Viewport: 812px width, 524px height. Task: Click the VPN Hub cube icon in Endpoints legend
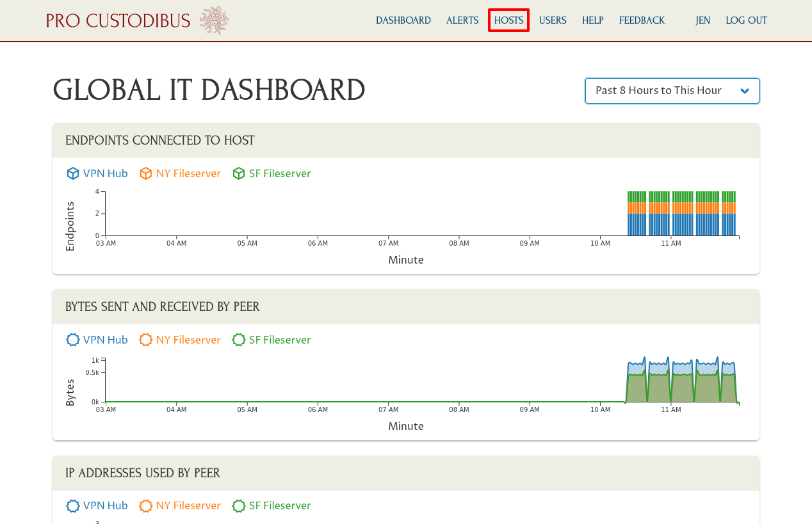click(73, 173)
